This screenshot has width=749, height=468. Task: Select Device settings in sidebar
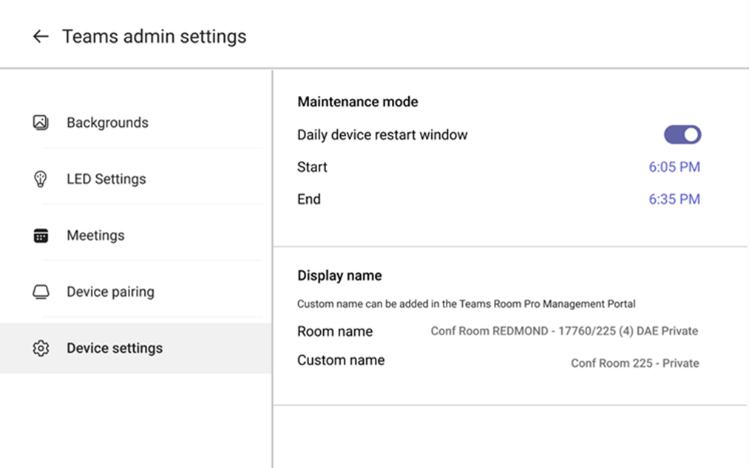(114, 349)
